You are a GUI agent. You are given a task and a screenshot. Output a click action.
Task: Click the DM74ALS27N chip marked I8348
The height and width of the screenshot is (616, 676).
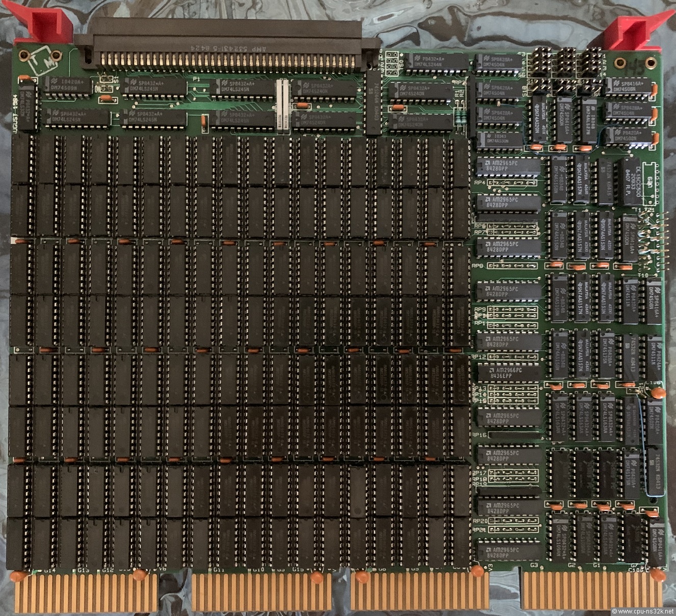click(589, 120)
